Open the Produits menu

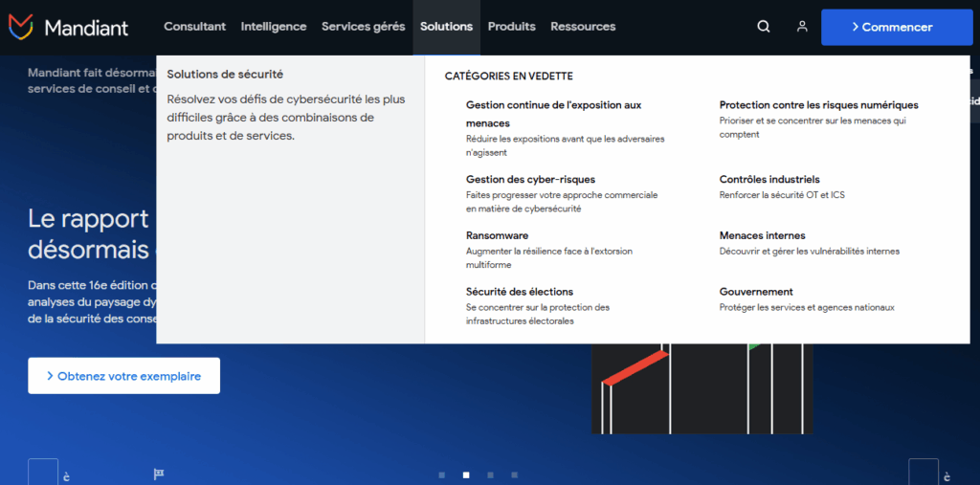click(x=511, y=27)
